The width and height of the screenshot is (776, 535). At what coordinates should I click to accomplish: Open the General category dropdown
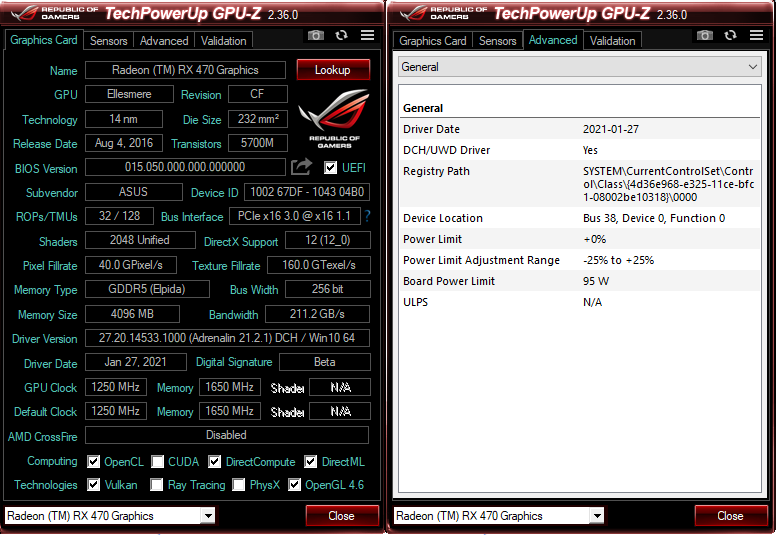tap(580, 67)
